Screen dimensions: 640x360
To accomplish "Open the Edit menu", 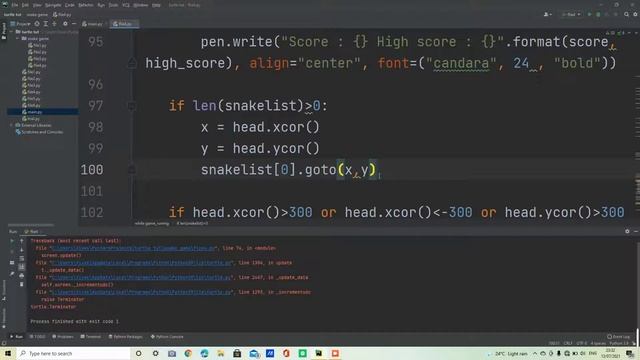I will (25, 5).
